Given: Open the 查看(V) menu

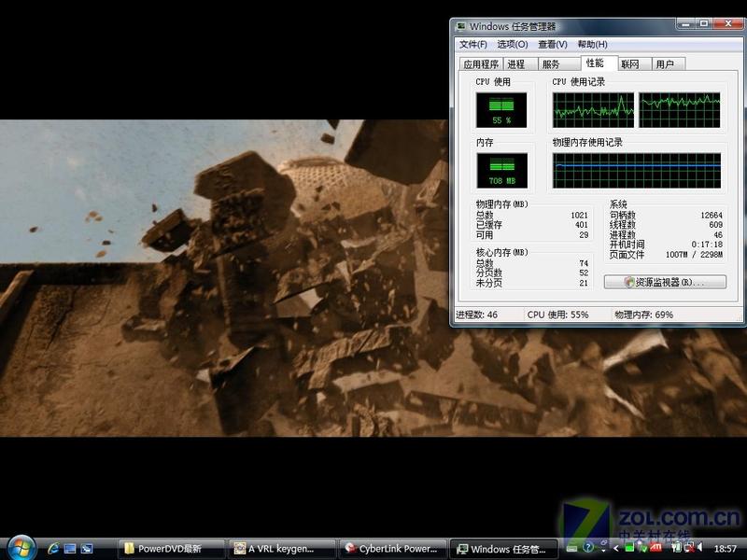Looking at the screenshot, I should 553,44.
